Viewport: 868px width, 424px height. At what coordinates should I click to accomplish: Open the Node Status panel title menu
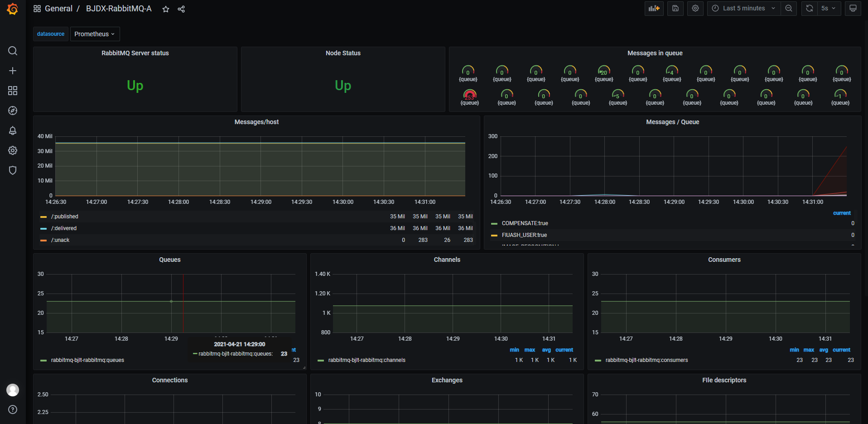(x=343, y=53)
